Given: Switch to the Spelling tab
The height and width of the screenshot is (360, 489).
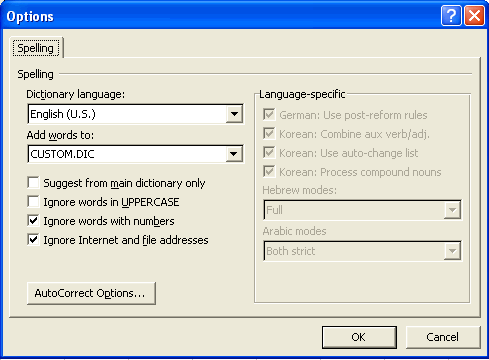Looking at the screenshot, I should coord(36,48).
